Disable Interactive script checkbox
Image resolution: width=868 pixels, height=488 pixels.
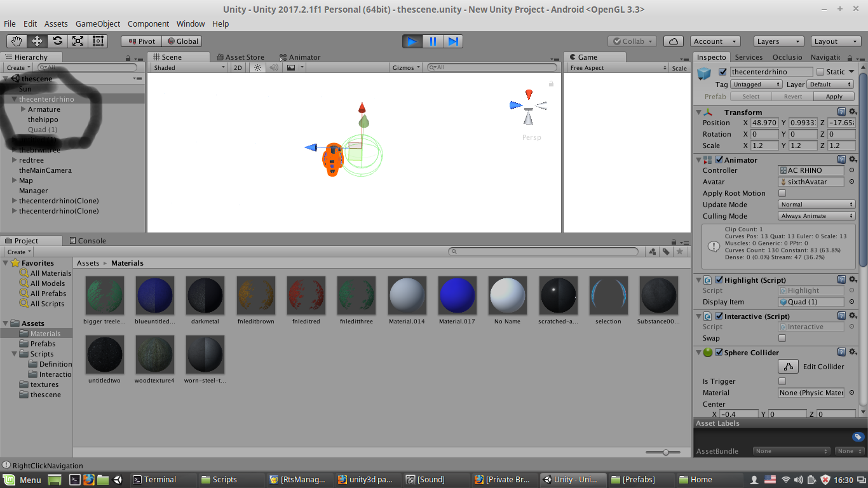(719, 316)
